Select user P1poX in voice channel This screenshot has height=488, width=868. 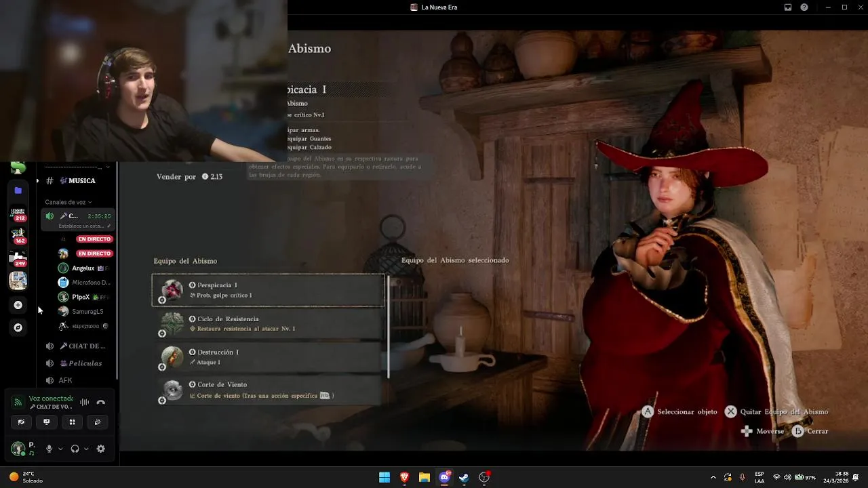coord(84,297)
